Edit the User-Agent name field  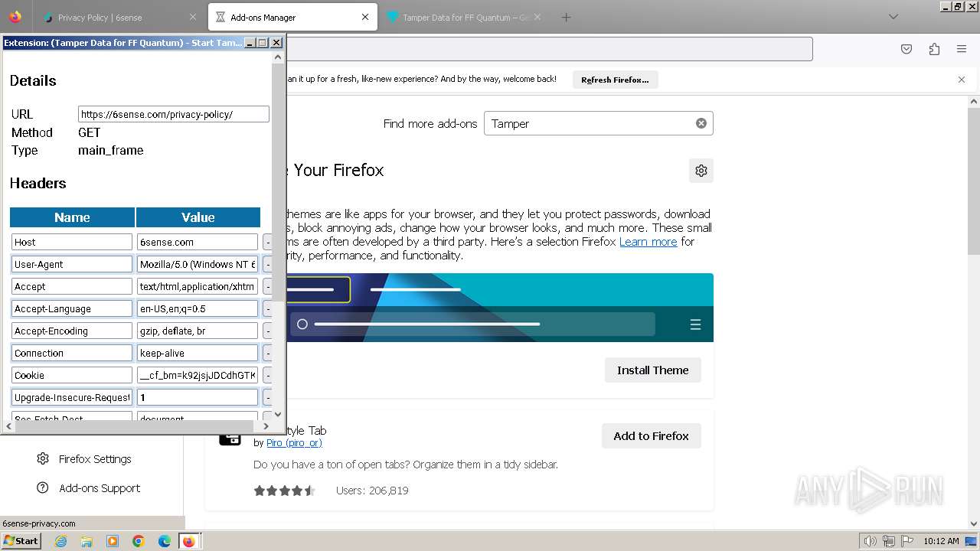point(72,264)
